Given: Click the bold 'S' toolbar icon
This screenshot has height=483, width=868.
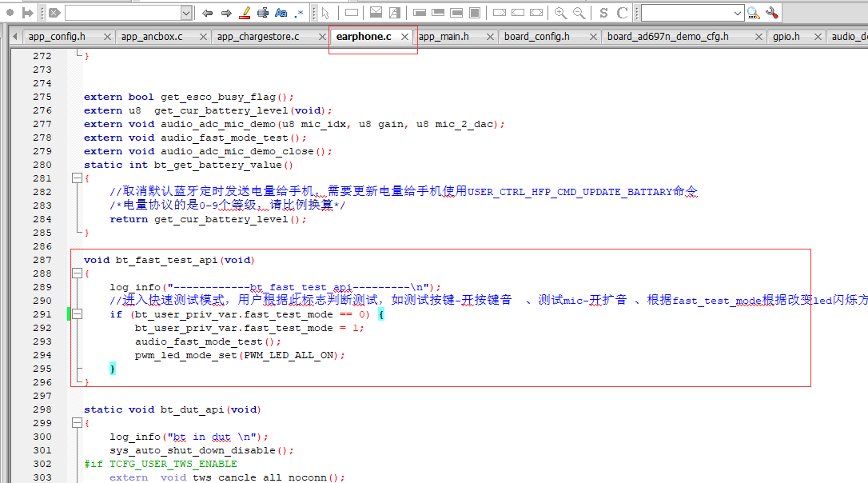Looking at the screenshot, I should click(x=603, y=13).
